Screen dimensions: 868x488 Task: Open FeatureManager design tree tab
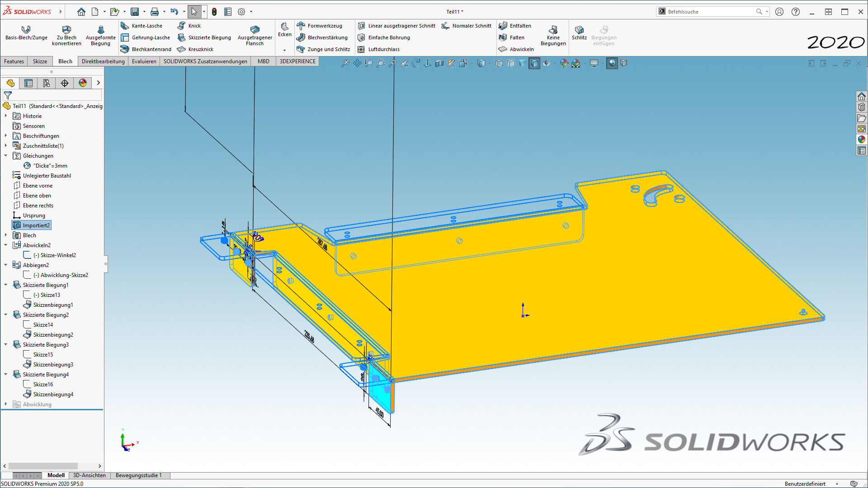pos(10,83)
